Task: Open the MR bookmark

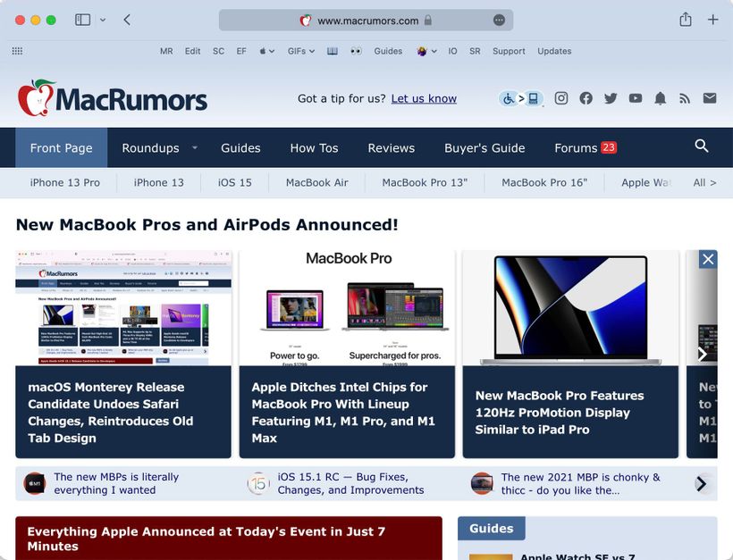Action: [x=166, y=51]
